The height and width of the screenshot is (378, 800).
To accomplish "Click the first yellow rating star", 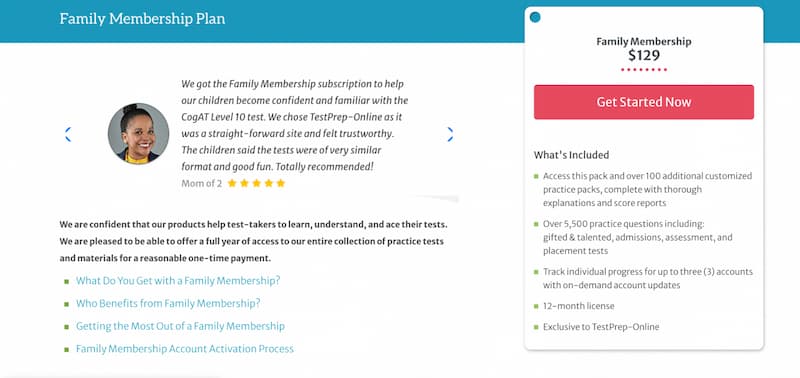I will (232, 183).
